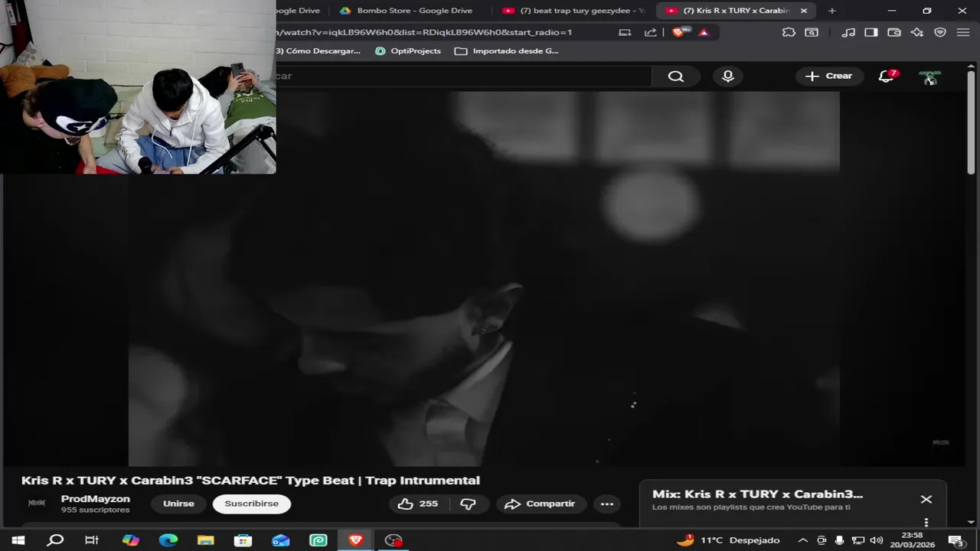This screenshot has width=980, height=551.
Task: Click the YouTube search magnifier button
Action: pyautogui.click(x=675, y=76)
